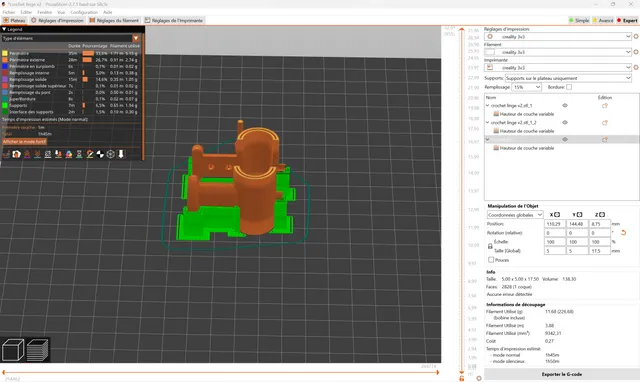
Task: Open the Configuration menu
Action: click(84, 12)
